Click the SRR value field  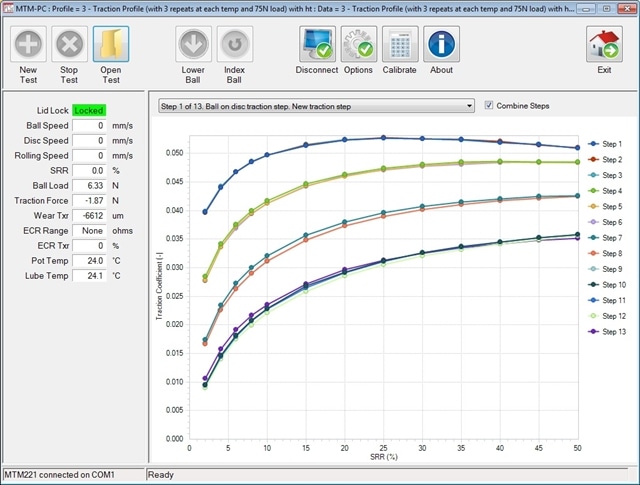[89, 171]
